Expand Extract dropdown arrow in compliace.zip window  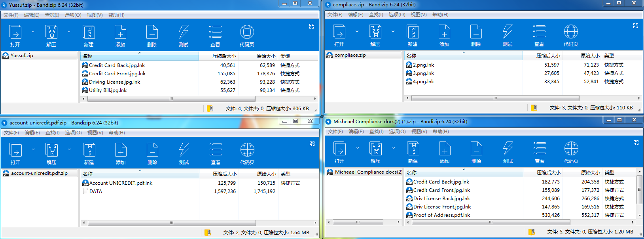[x=393, y=31]
